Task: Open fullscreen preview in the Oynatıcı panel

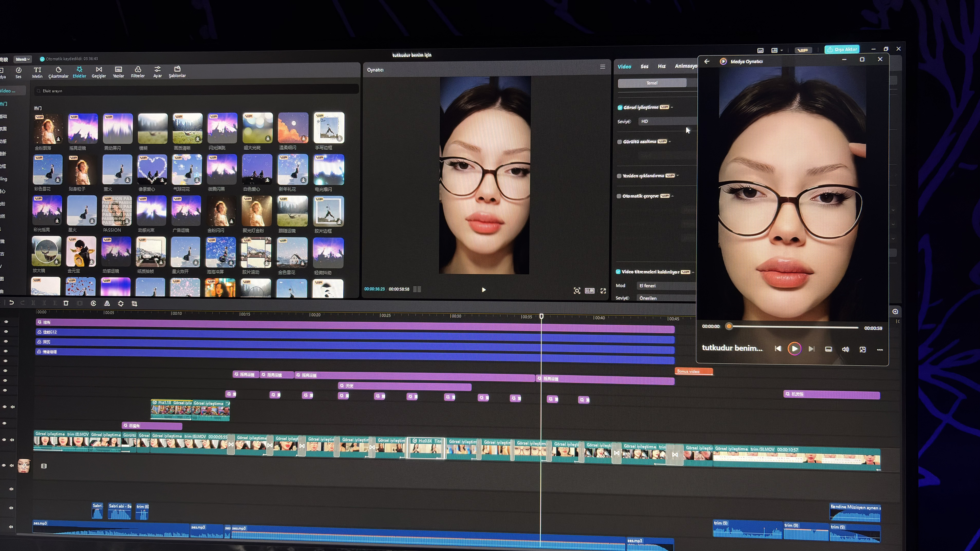Action: (x=603, y=291)
